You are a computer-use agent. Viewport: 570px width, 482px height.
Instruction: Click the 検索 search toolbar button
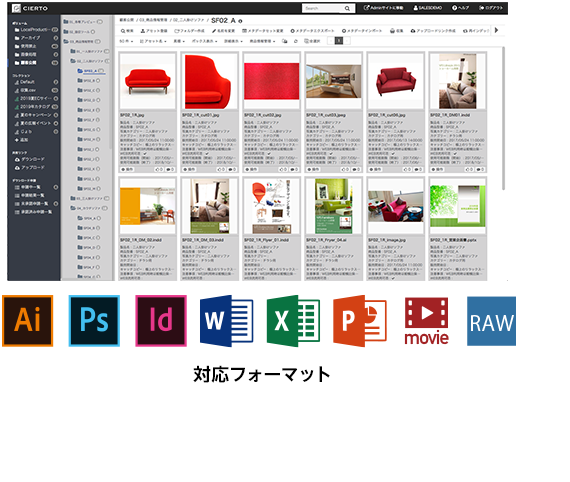pos(127,31)
